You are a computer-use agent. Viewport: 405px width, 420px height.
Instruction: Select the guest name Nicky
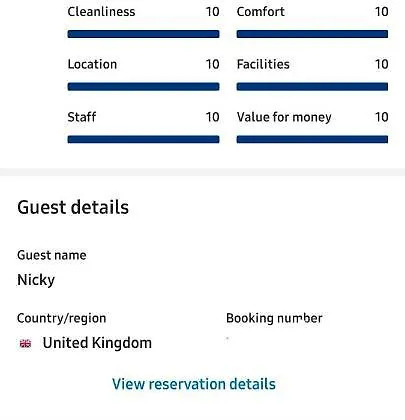point(36,280)
